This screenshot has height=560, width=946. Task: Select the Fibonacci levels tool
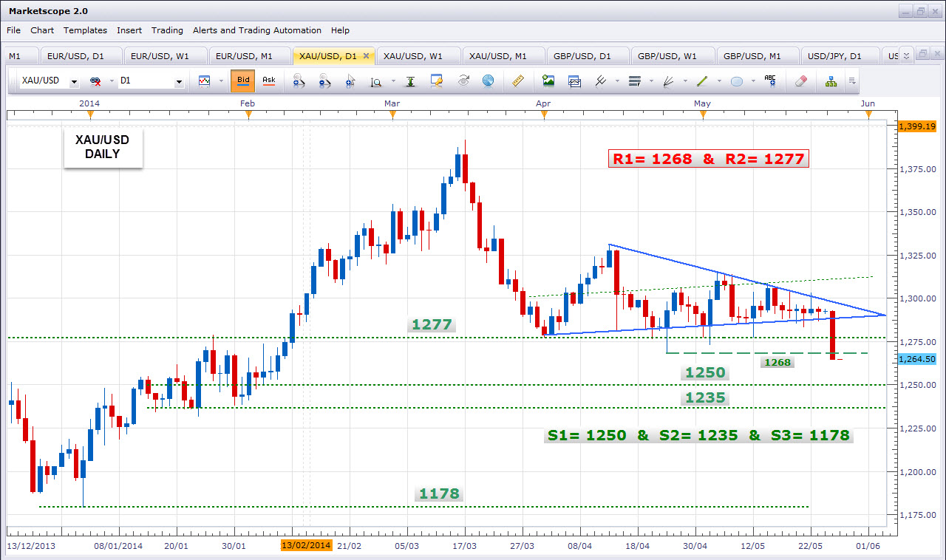click(x=634, y=81)
